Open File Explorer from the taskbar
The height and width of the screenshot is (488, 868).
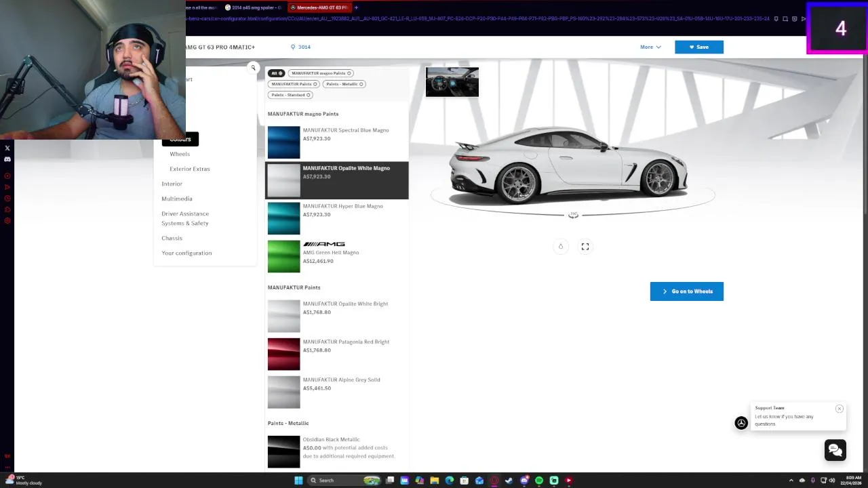click(x=435, y=481)
